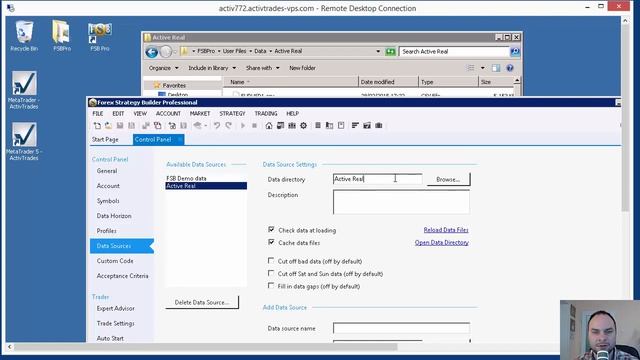Screen dimensions: 640x360
Task: Click the Data directory input field
Action: tap(378, 179)
